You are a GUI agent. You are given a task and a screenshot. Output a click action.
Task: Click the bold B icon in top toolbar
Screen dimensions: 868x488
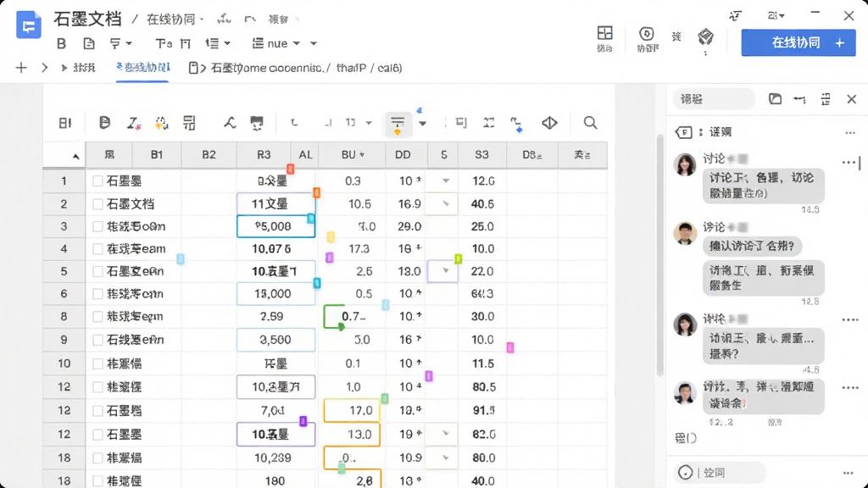pos(61,43)
